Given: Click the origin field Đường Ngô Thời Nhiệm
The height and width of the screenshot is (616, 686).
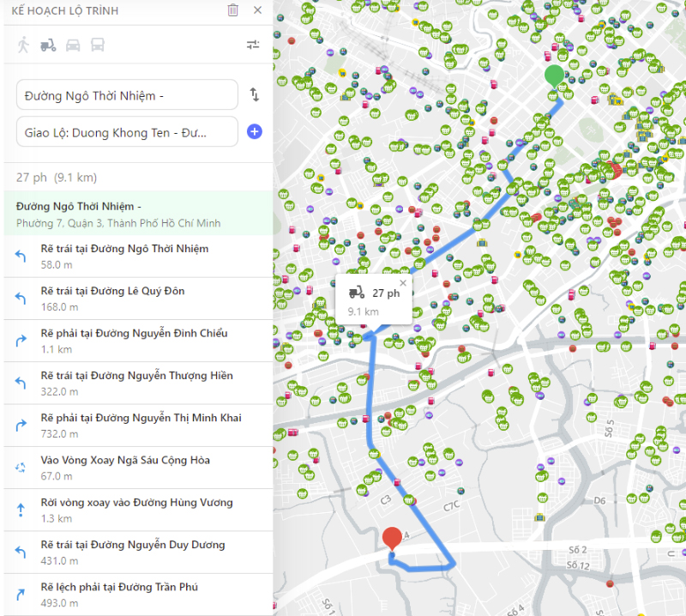Looking at the screenshot, I should click(127, 95).
